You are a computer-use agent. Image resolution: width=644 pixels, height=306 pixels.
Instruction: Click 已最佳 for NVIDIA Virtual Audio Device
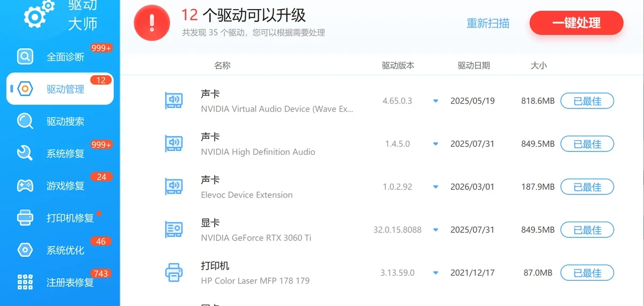pos(587,101)
